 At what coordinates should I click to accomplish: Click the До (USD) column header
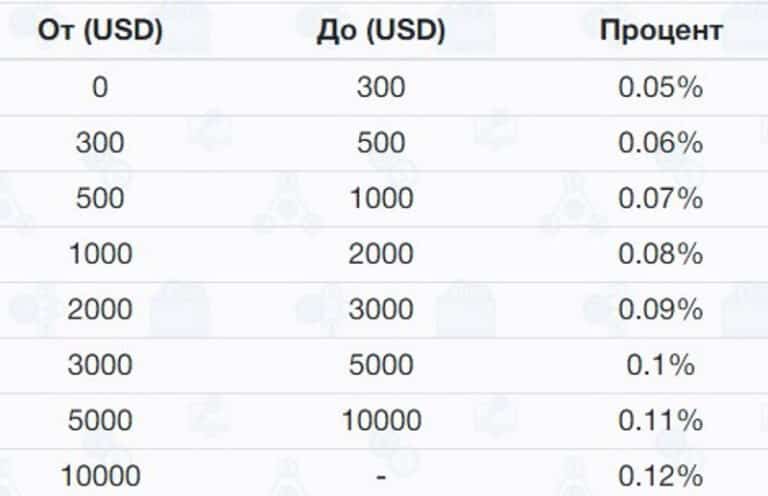tap(380, 31)
